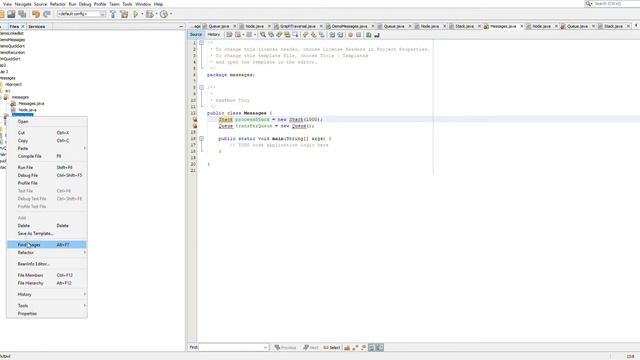
Task: Run the project with green play icon
Action: pos(136,14)
